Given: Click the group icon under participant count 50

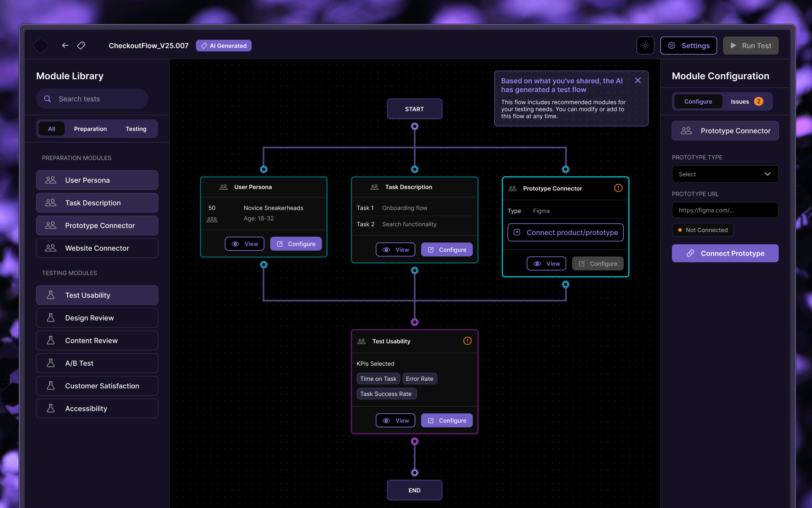Looking at the screenshot, I should click(212, 219).
